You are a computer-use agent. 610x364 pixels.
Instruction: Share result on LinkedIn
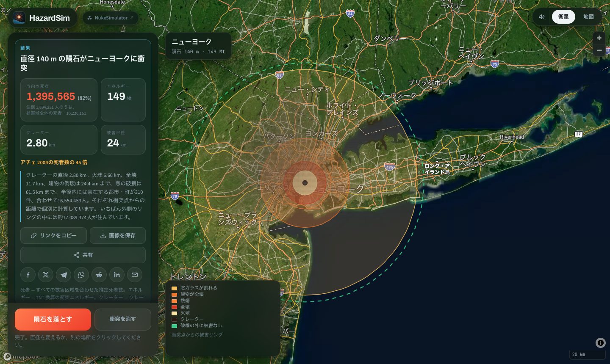pyautogui.click(x=117, y=275)
